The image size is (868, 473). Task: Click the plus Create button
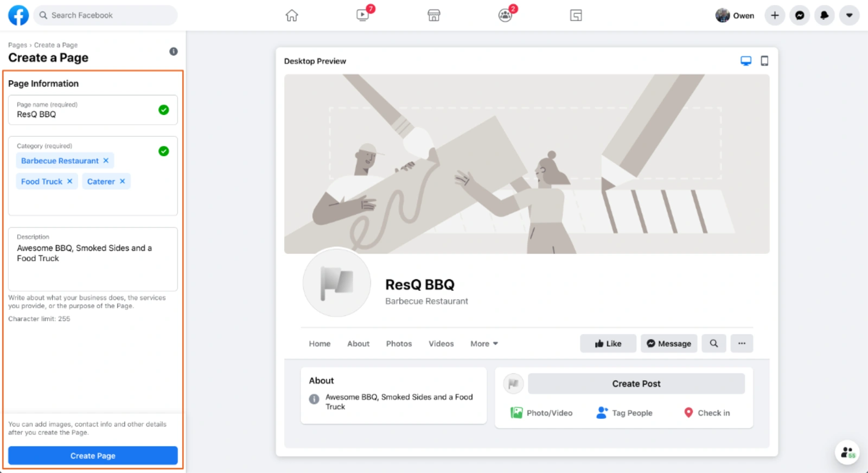[x=775, y=15]
